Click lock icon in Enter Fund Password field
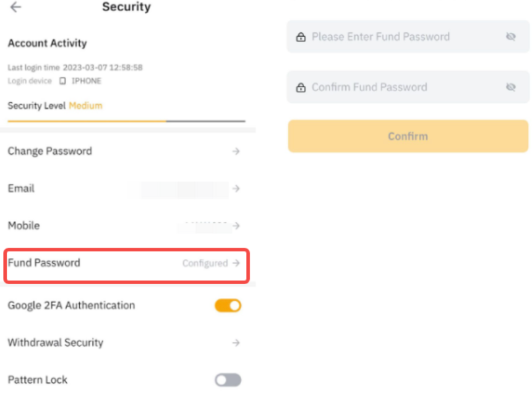This screenshot has height=400, width=532. [x=301, y=37]
